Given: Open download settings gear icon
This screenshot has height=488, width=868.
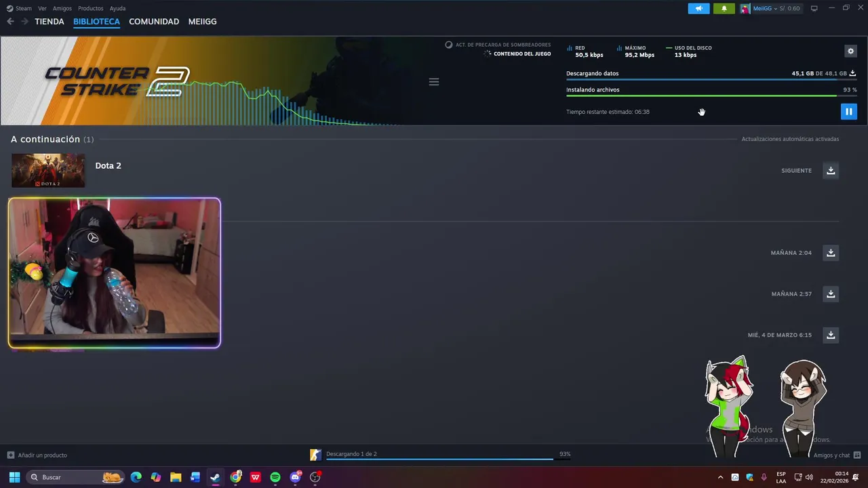Looking at the screenshot, I should [850, 51].
